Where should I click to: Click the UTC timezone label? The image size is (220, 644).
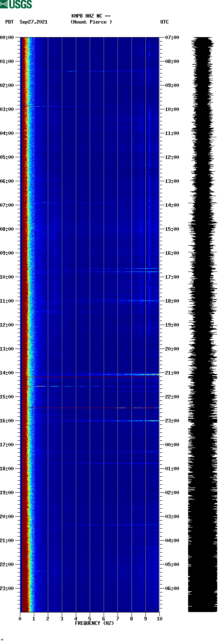coord(165,22)
